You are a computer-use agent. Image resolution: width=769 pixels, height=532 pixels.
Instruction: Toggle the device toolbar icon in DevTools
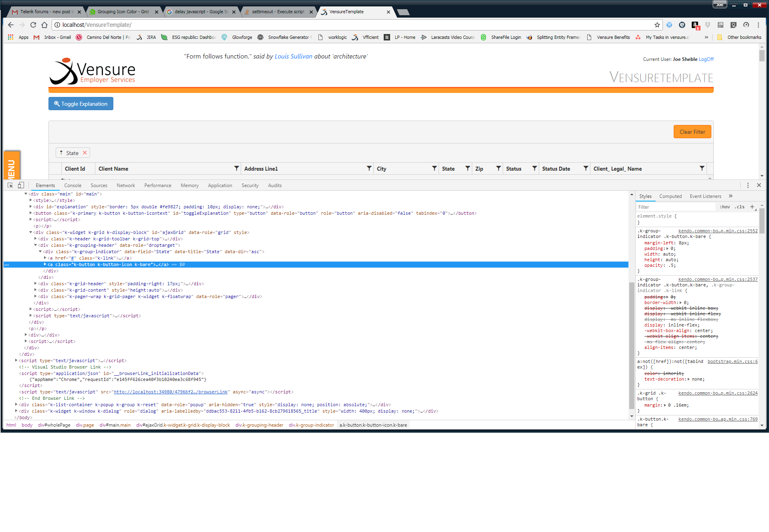tap(21, 185)
